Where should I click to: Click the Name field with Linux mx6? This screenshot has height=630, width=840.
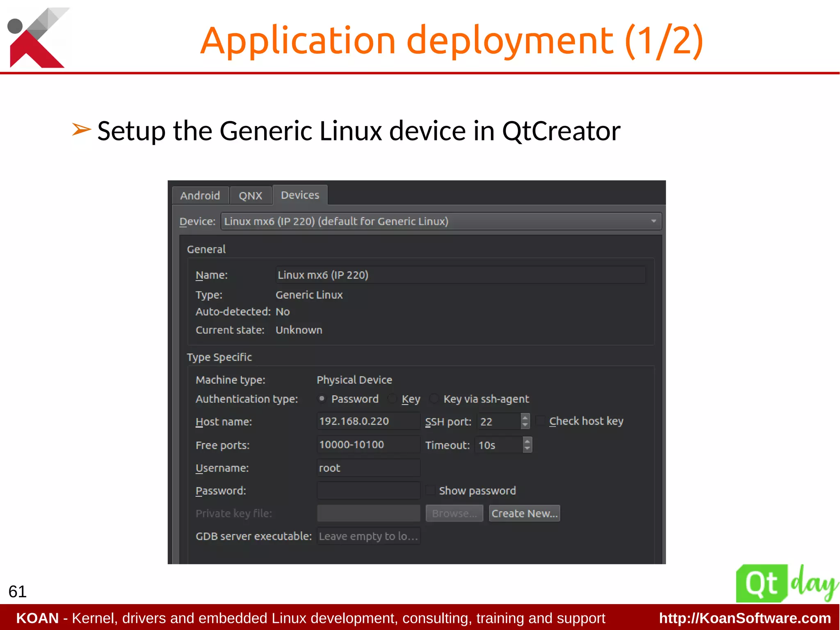[x=461, y=275]
